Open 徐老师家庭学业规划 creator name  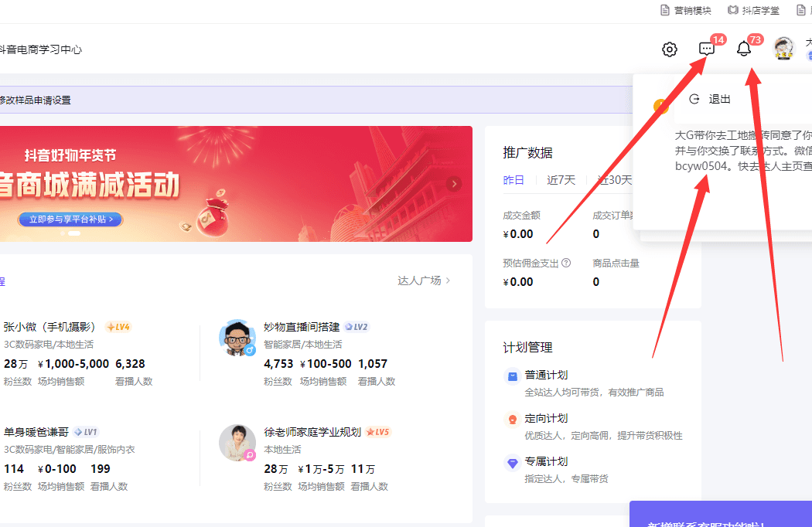312,432
